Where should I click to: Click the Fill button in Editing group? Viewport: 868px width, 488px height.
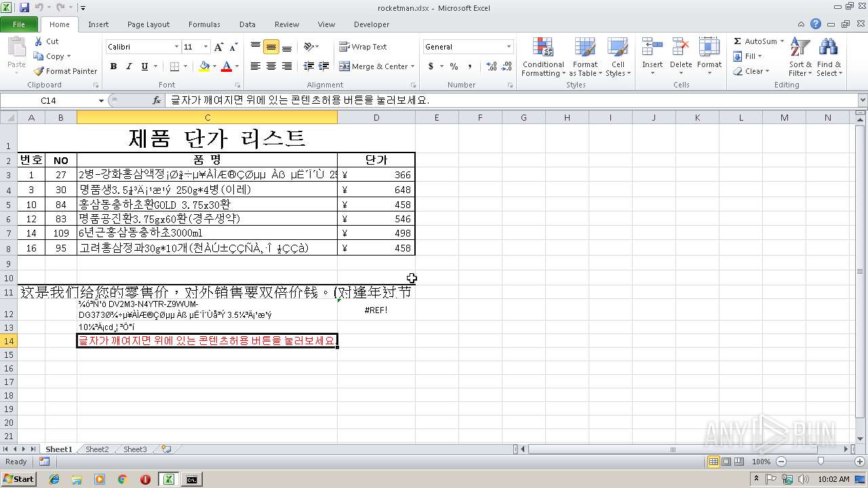[x=748, y=56]
